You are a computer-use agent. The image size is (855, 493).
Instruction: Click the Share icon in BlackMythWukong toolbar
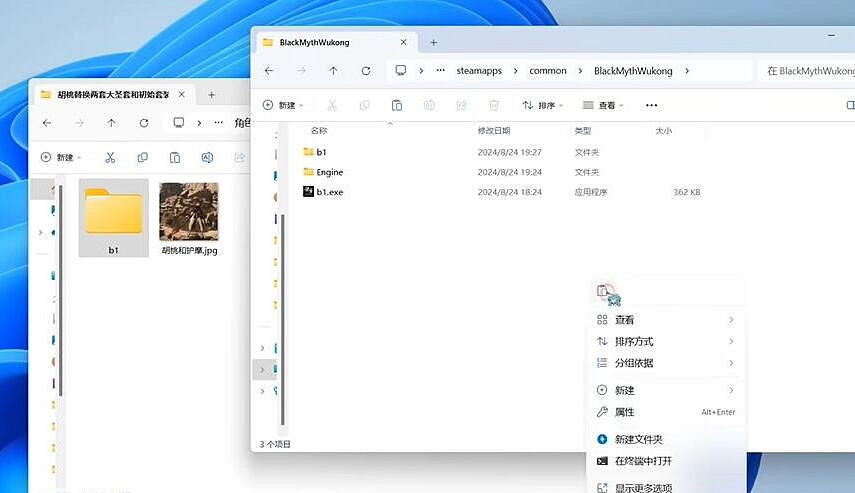(461, 105)
